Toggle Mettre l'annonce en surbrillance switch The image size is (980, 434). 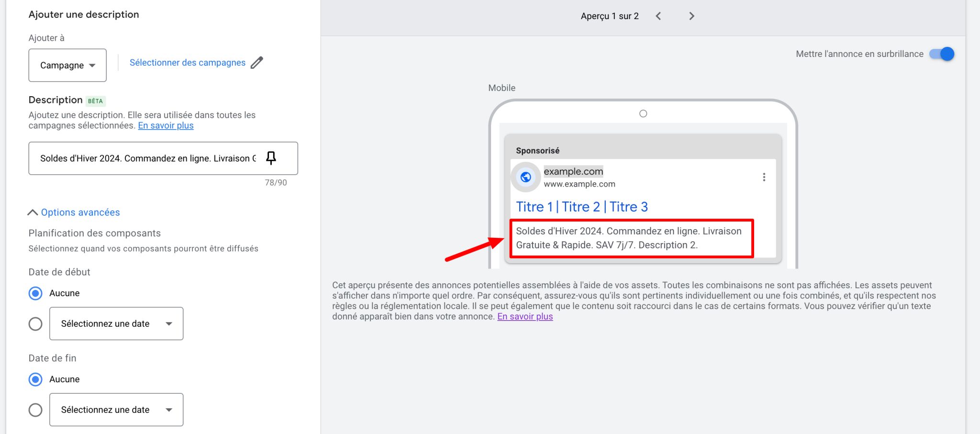tap(941, 54)
